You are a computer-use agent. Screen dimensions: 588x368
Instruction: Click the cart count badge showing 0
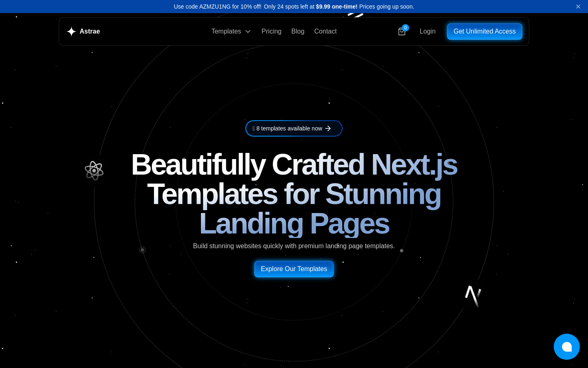click(405, 28)
